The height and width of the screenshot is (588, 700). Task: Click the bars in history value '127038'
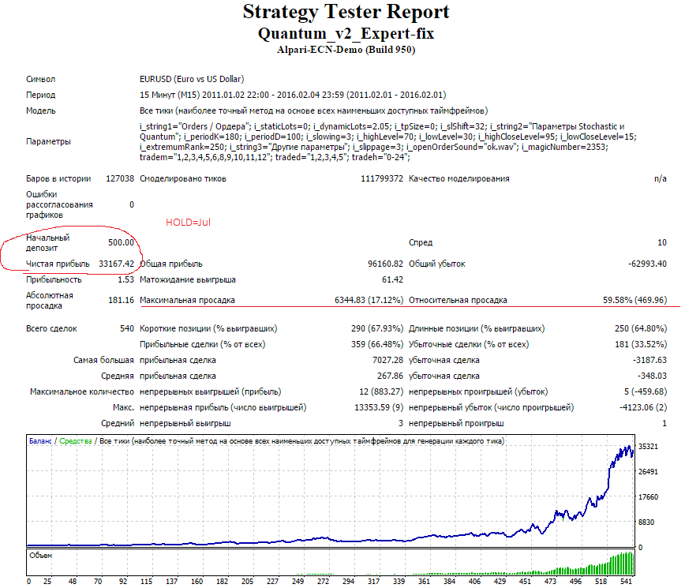120,178
